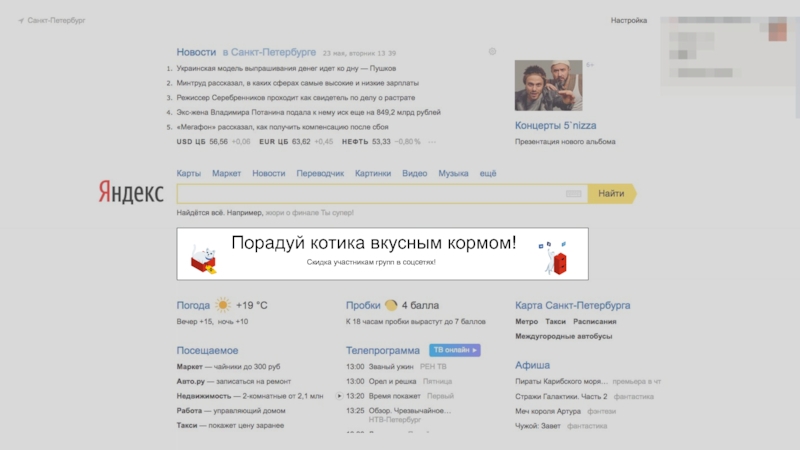Open Недвижимость — 2-комнатные от 2,1 млн
Image resolution: width=800 pixels, height=450 pixels.
[250, 396]
